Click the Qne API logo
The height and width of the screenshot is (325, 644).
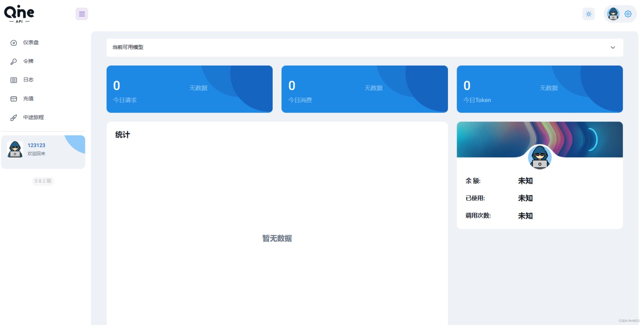(x=19, y=14)
